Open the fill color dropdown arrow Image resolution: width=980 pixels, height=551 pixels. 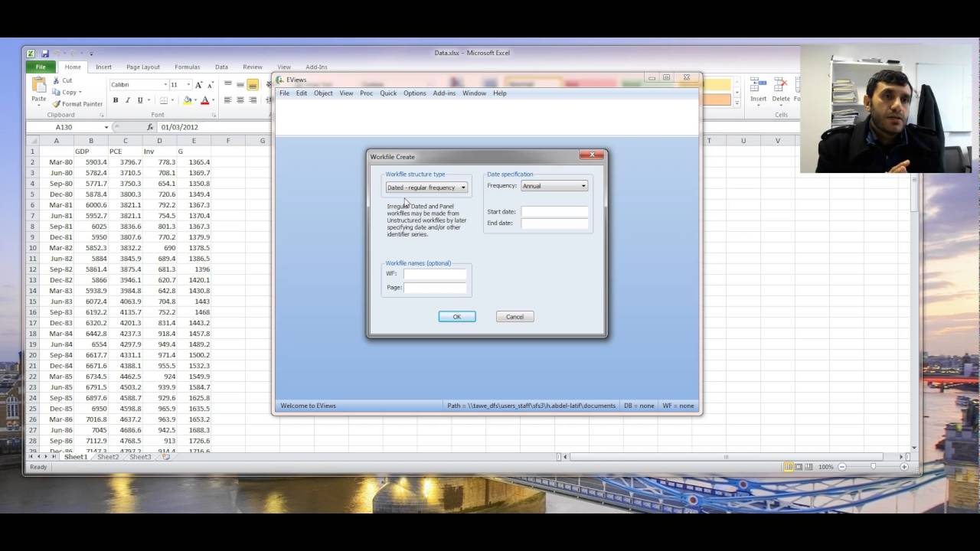[195, 100]
